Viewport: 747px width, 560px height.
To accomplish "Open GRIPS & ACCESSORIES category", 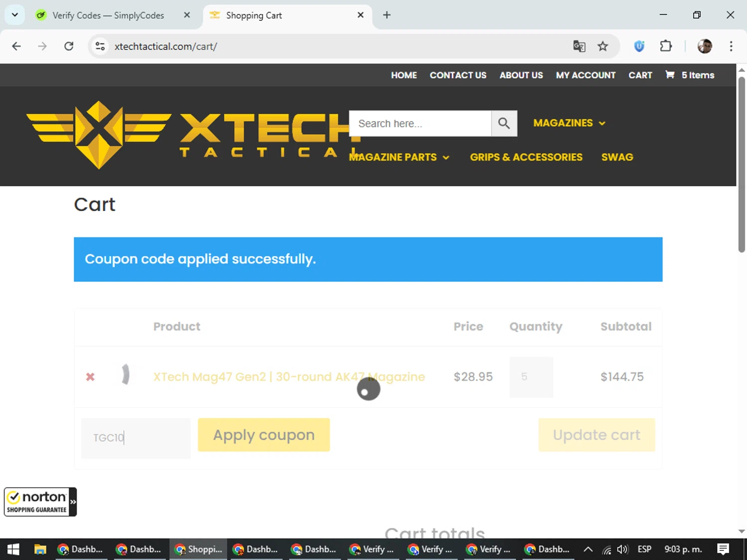I will click(x=526, y=157).
